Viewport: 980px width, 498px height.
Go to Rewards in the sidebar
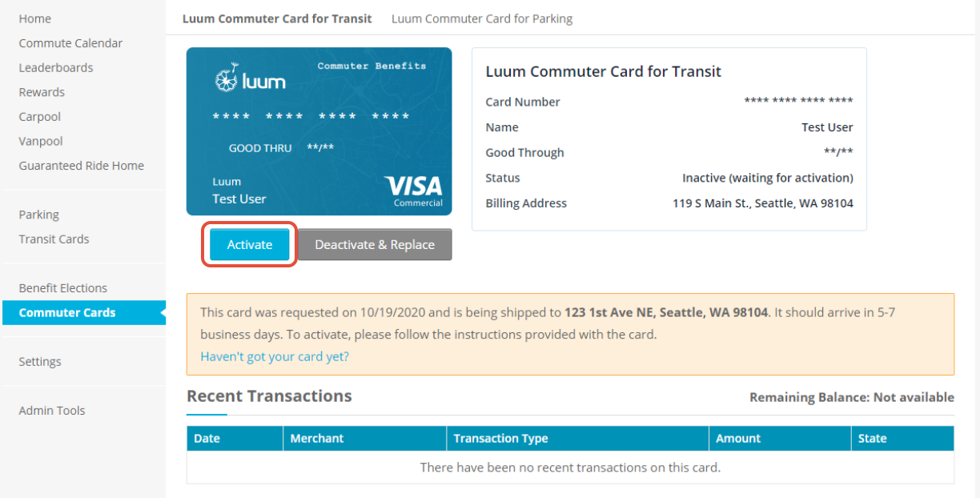pos(42,92)
